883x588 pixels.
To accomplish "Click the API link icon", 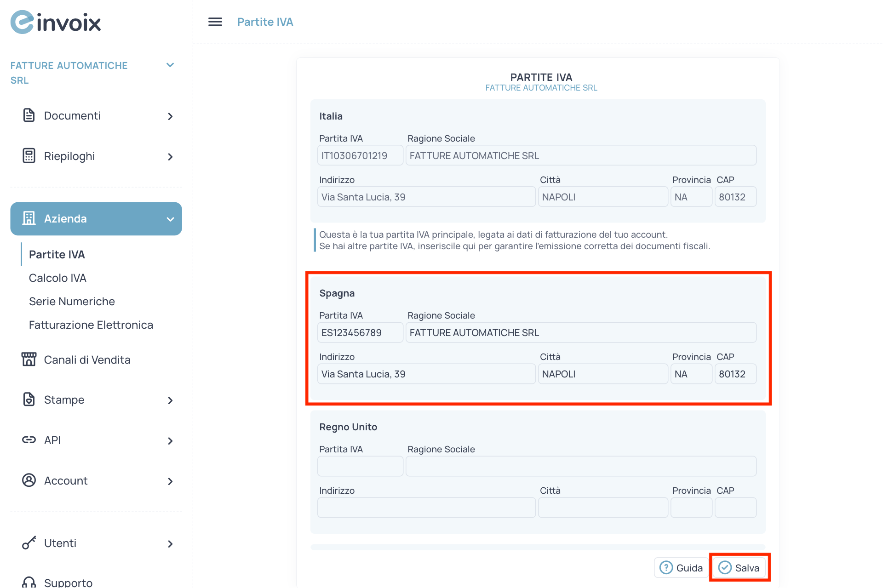I will pyautogui.click(x=29, y=440).
